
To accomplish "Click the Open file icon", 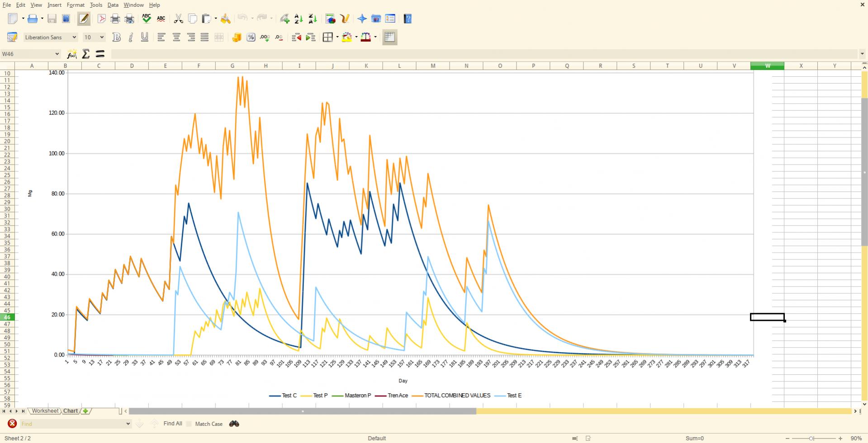I will coord(33,19).
